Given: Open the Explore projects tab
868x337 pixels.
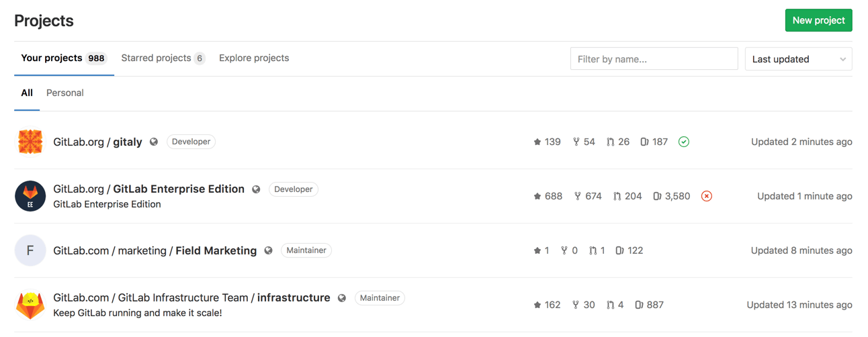Looking at the screenshot, I should (x=254, y=58).
